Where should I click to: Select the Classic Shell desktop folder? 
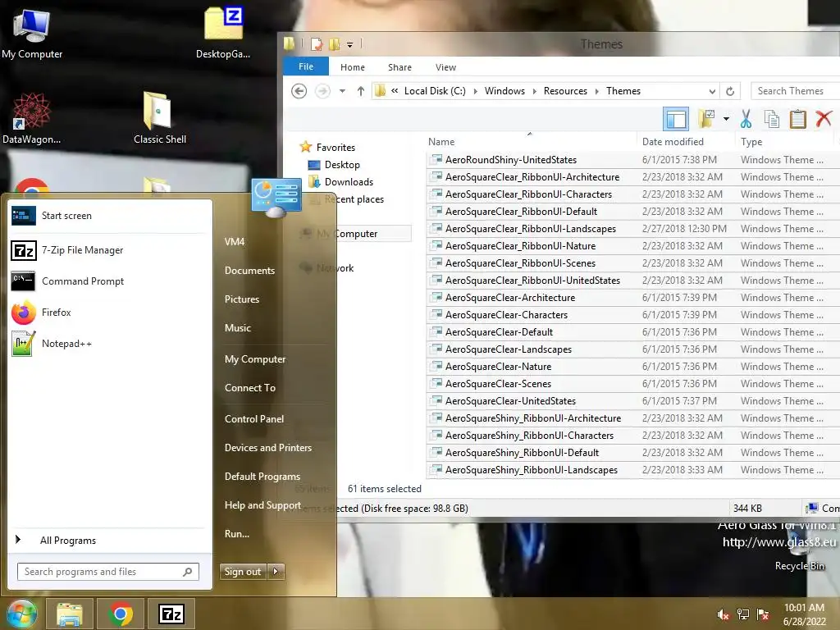pos(160,118)
